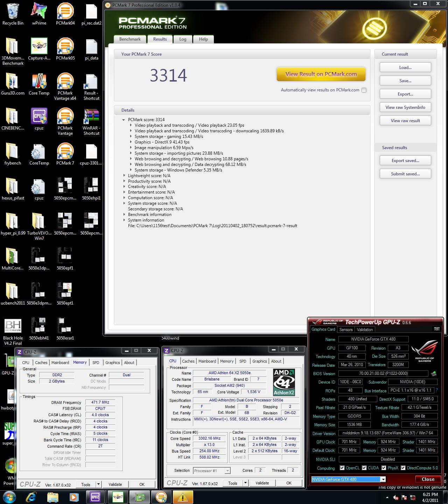Viewport: 448px width, 504px height.
Task: Open the frybench folder
Action: tap(13, 154)
